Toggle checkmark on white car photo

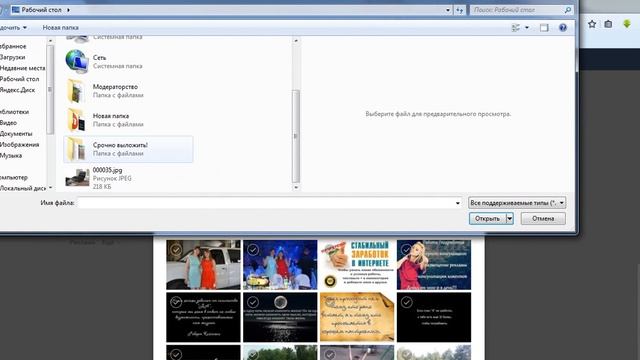176,249
